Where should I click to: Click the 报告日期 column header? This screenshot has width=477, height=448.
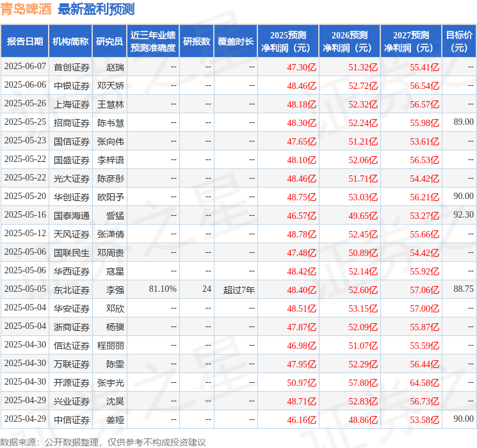tap(24, 41)
